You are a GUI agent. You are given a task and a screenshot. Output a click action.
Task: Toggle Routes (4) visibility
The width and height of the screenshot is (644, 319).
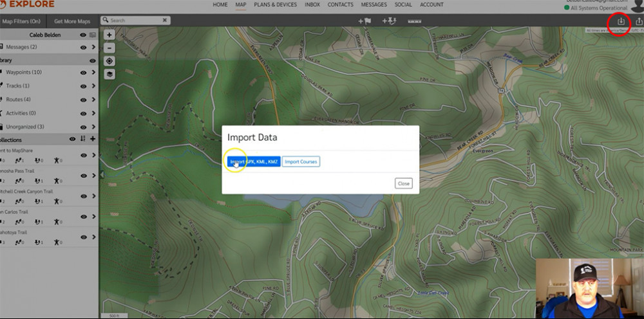[x=83, y=100]
